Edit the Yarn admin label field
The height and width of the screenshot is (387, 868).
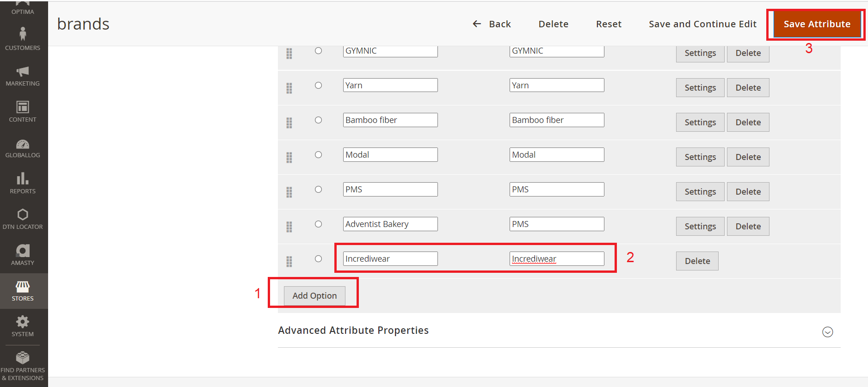[x=390, y=85]
